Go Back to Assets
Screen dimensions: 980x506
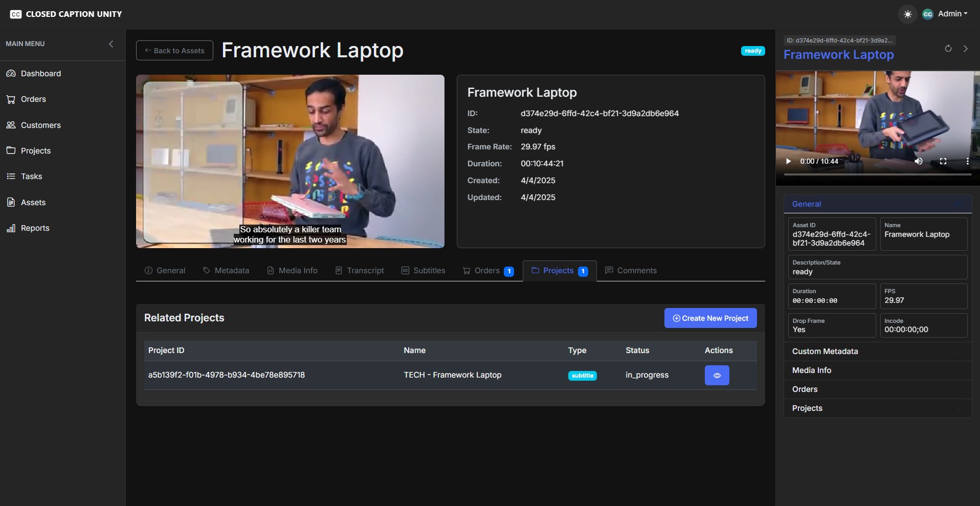[x=174, y=50]
